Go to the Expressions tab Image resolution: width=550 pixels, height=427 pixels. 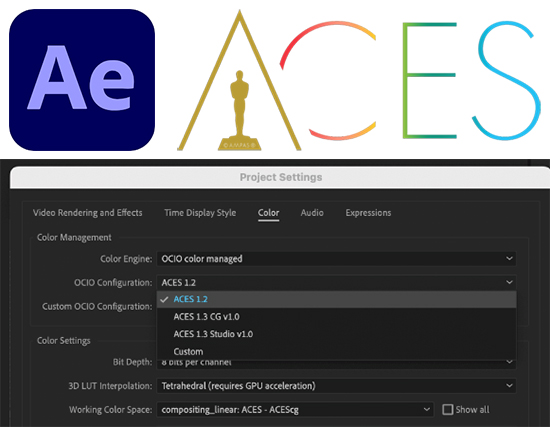point(368,213)
